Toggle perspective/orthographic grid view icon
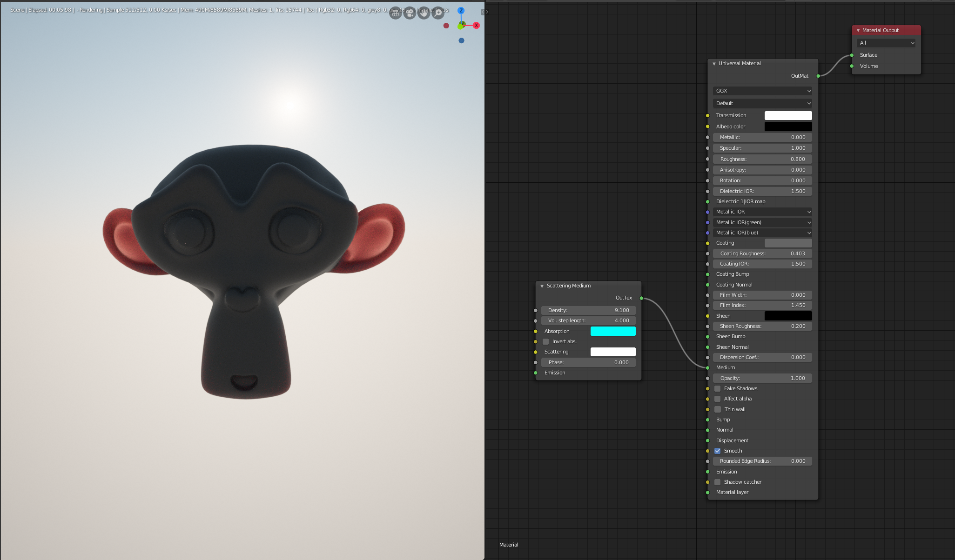 point(395,13)
